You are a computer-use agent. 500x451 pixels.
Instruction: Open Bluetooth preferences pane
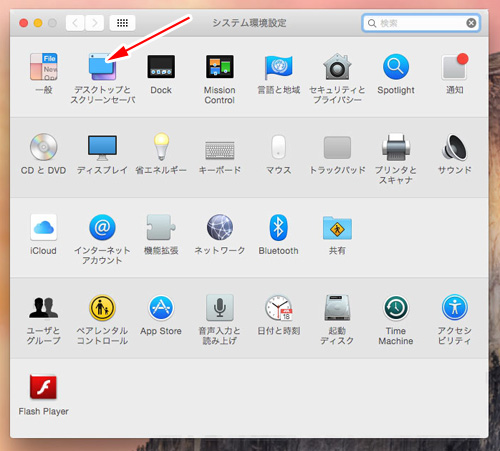click(278, 227)
